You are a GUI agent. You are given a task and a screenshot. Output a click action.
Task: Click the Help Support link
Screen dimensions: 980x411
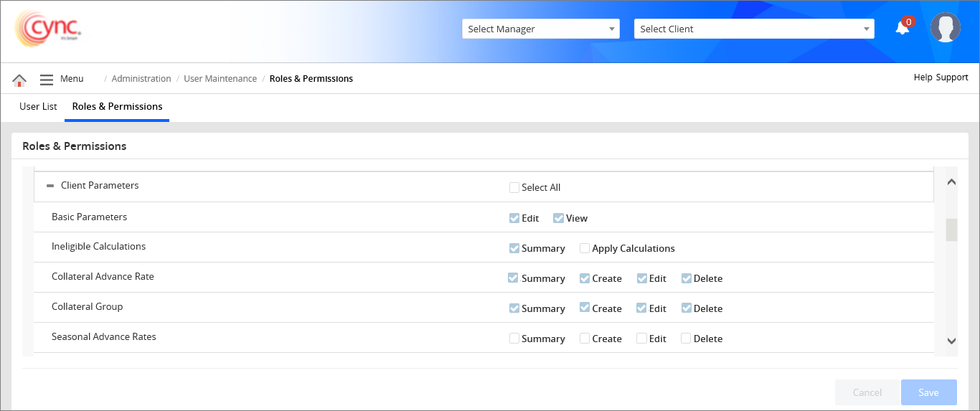coord(941,77)
